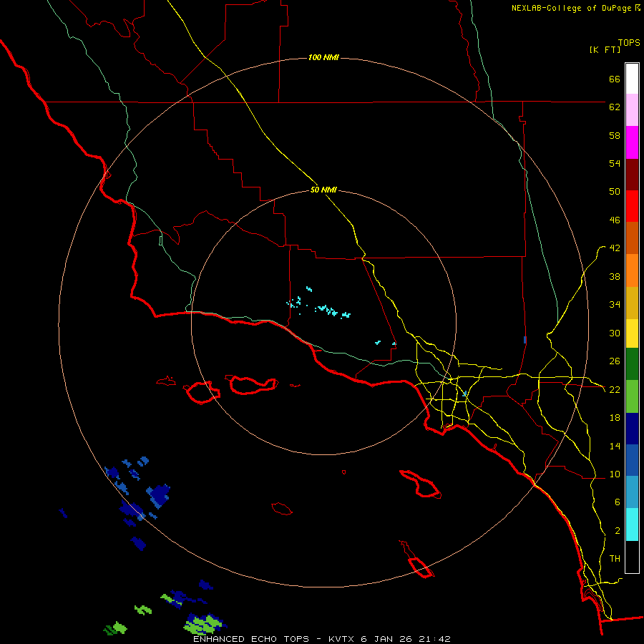The width and height of the screenshot is (644, 644).
Task: Select the bright red legend swatch
Action: [632, 206]
